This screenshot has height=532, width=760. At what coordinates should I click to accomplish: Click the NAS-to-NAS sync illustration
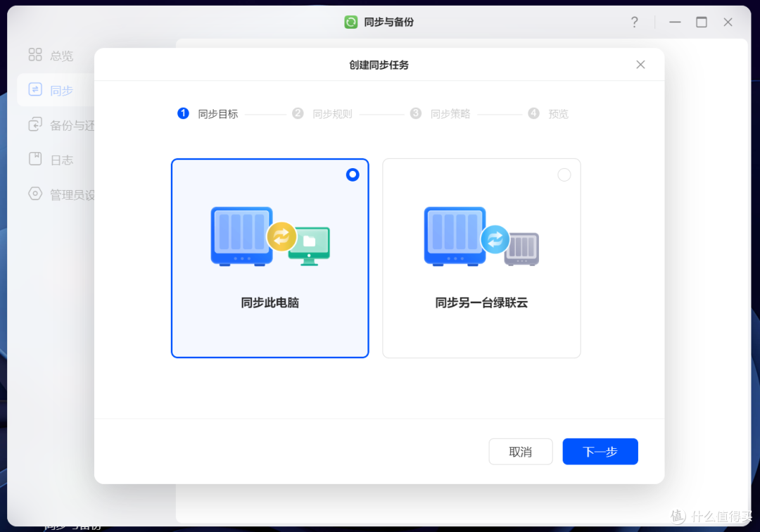point(481,236)
